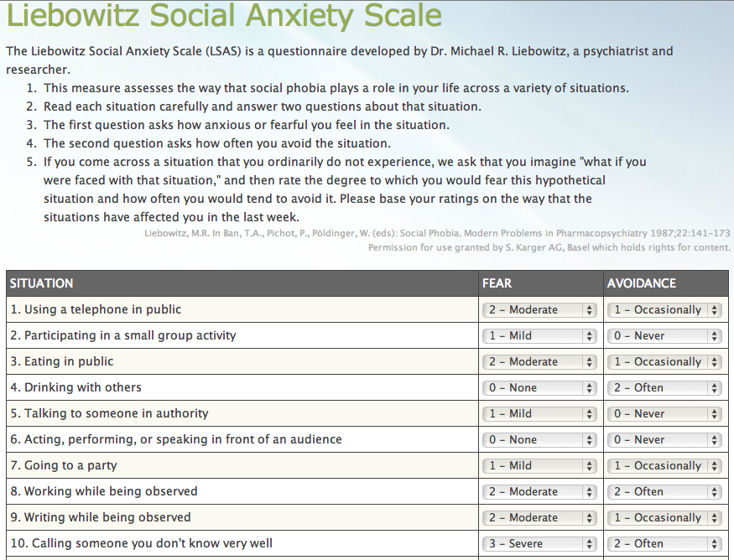
Task: Open Avoidance dropdown for speaking before an audience
Action: 664,439
